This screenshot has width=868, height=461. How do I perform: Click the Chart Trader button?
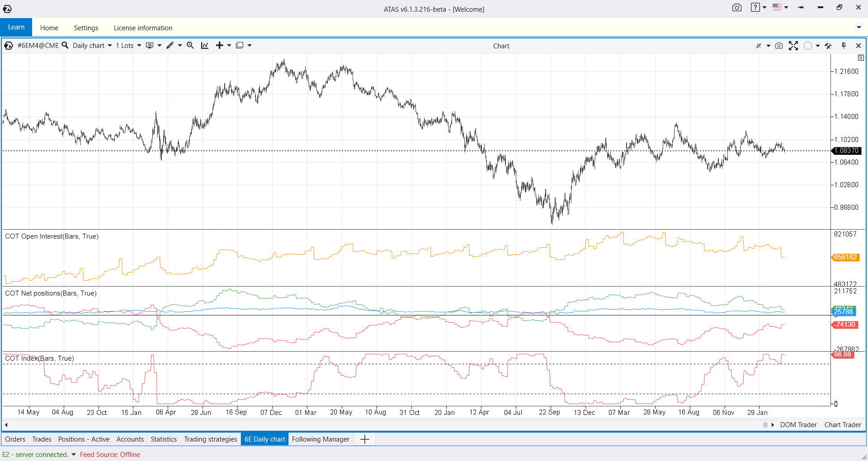(x=843, y=425)
